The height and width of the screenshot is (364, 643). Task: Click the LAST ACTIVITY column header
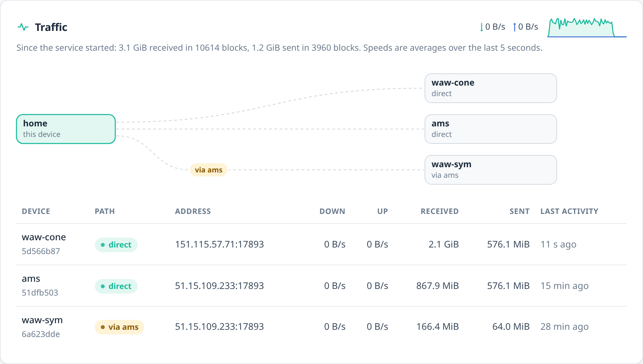(569, 211)
